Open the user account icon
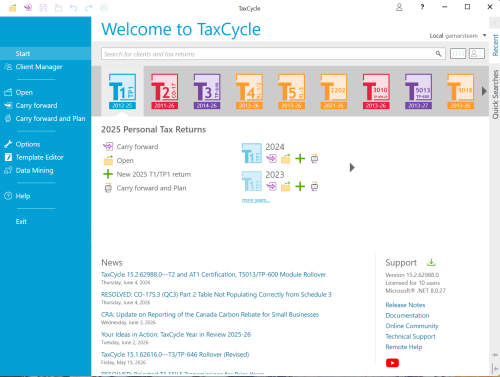 coord(399,7)
